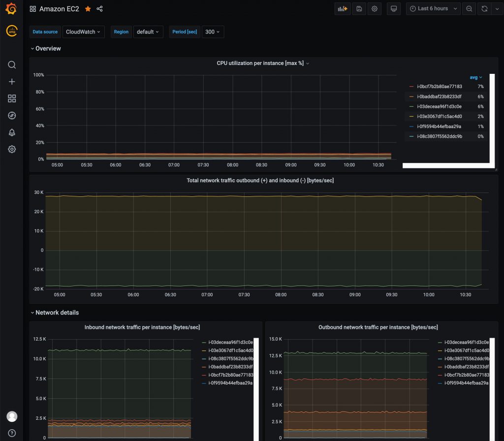
Task: Click the Amazon Managed Grafana icon in sidebar
Action: click(12, 31)
